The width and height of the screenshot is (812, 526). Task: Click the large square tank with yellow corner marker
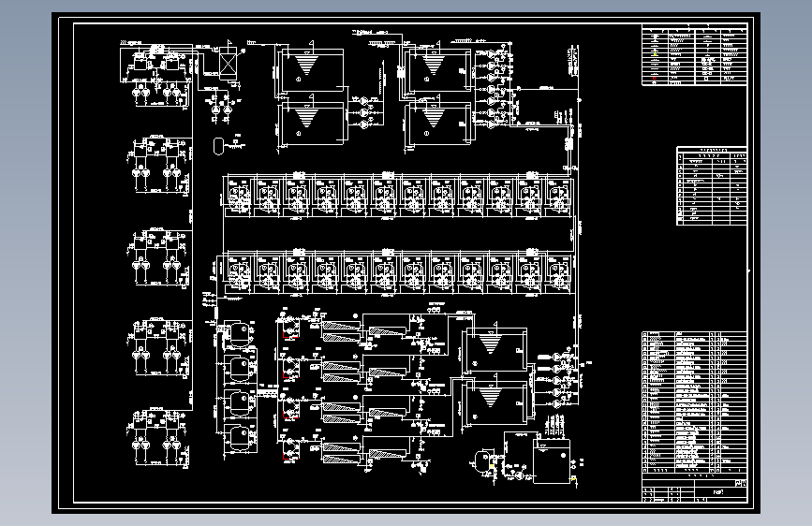pyautogui.click(x=552, y=461)
